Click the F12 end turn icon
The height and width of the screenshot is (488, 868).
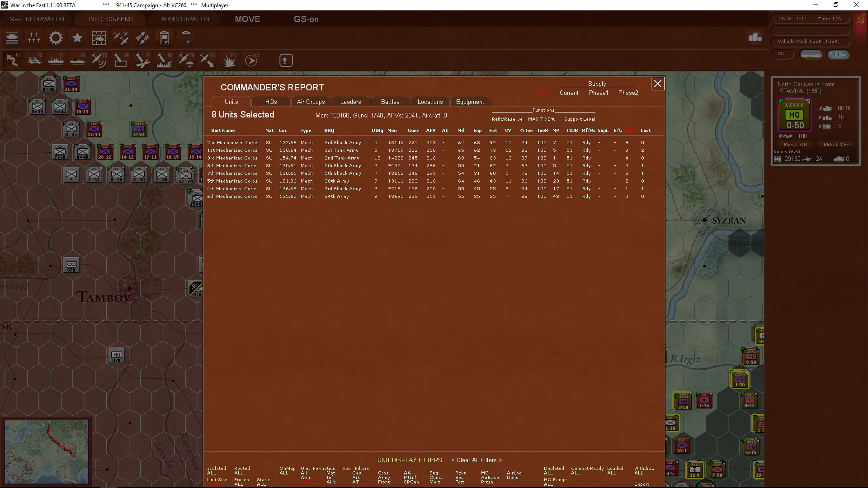click(251, 60)
